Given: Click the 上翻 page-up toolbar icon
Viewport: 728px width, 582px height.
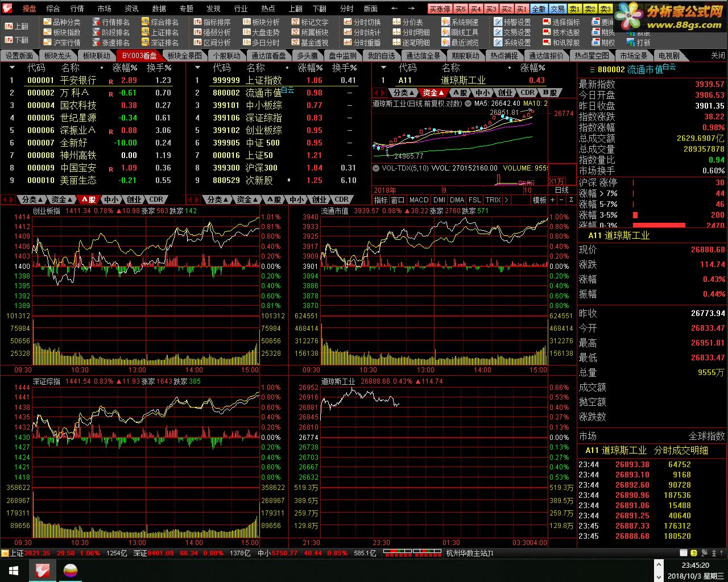Looking at the screenshot, I should (x=16, y=26).
